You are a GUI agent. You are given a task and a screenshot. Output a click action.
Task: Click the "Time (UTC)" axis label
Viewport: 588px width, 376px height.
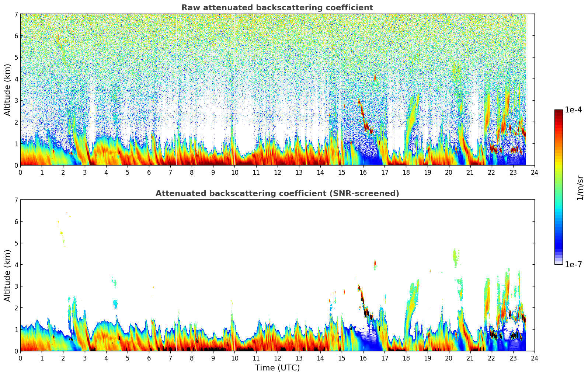coord(277,368)
